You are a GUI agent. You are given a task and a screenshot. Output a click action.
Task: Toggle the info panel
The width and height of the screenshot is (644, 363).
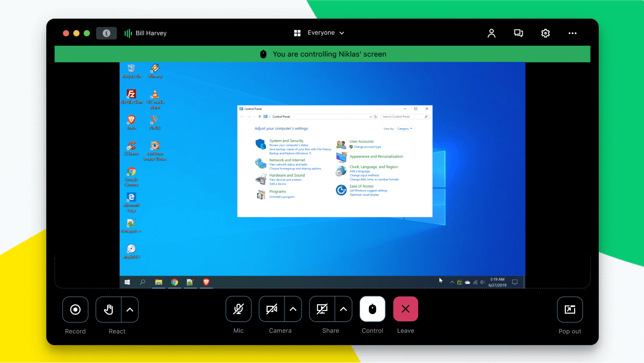[x=106, y=33]
